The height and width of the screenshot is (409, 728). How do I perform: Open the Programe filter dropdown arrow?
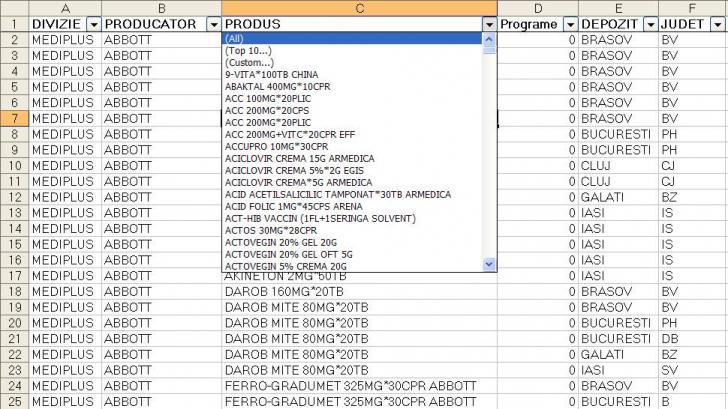(x=570, y=24)
